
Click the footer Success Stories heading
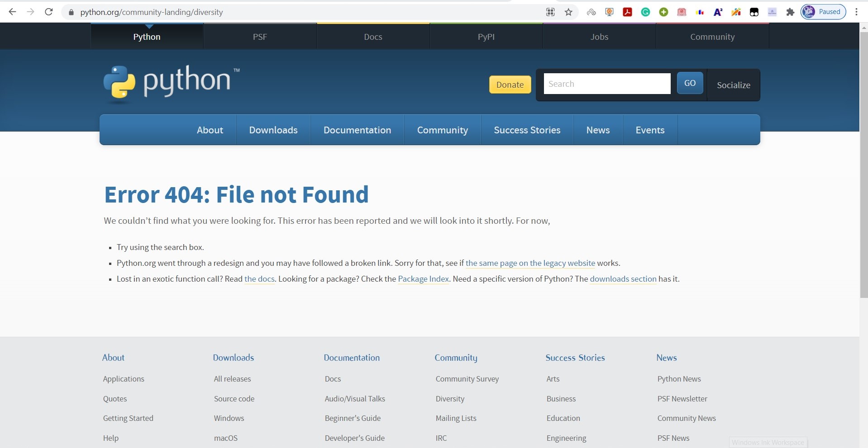tap(575, 358)
